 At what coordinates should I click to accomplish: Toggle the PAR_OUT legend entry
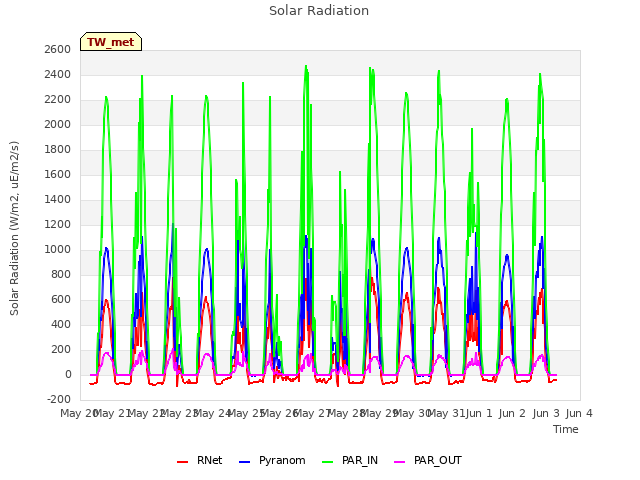tap(428, 460)
